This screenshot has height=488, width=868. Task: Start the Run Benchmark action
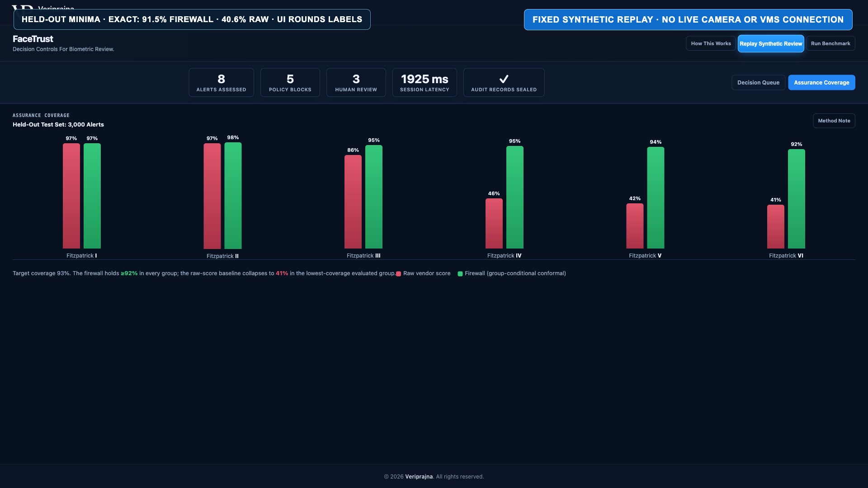(830, 43)
